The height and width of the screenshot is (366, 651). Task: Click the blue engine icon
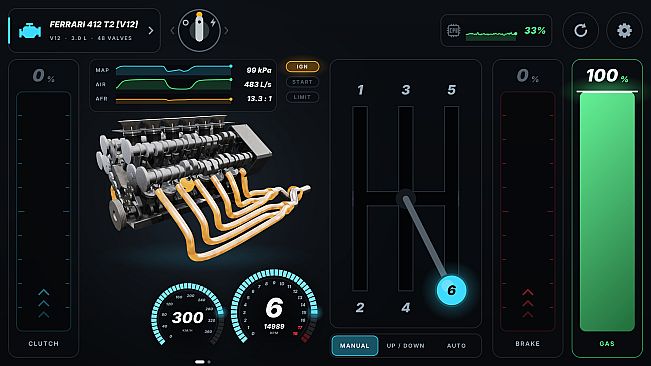pos(30,31)
